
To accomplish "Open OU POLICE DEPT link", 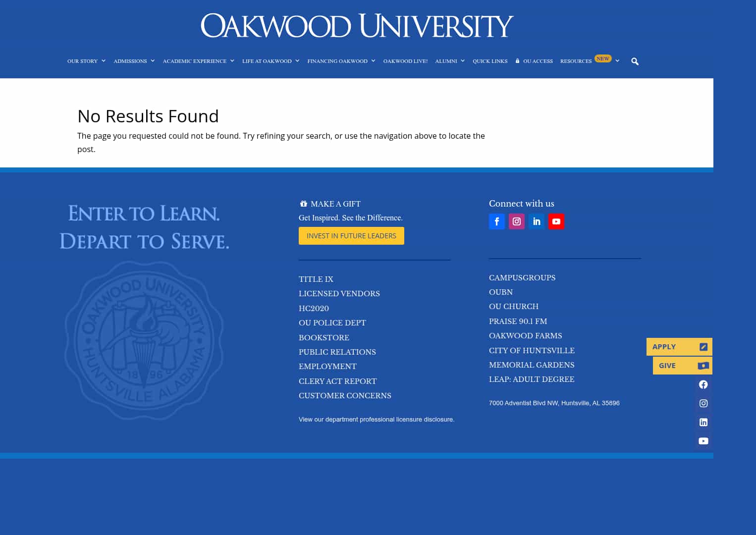I will (332, 322).
